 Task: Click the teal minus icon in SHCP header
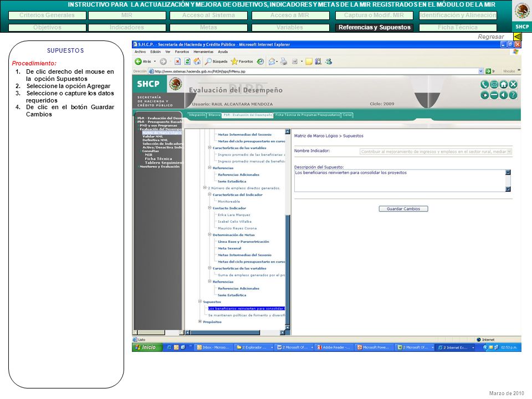(x=494, y=95)
